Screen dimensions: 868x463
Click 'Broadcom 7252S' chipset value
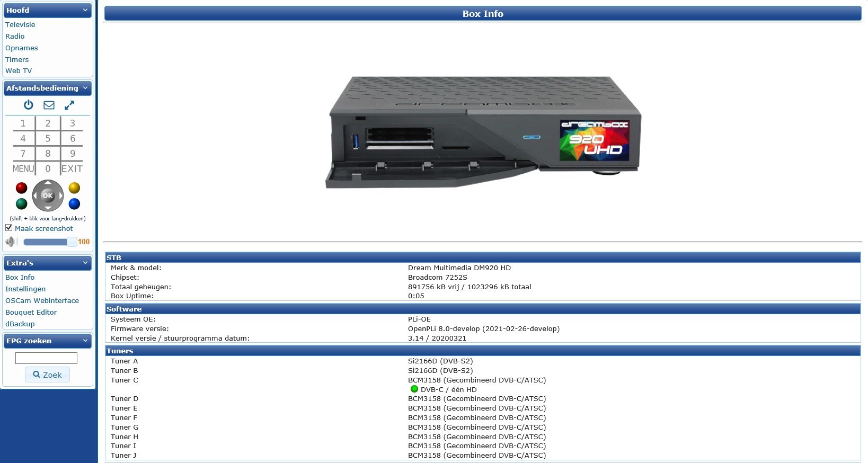point(438,278)
